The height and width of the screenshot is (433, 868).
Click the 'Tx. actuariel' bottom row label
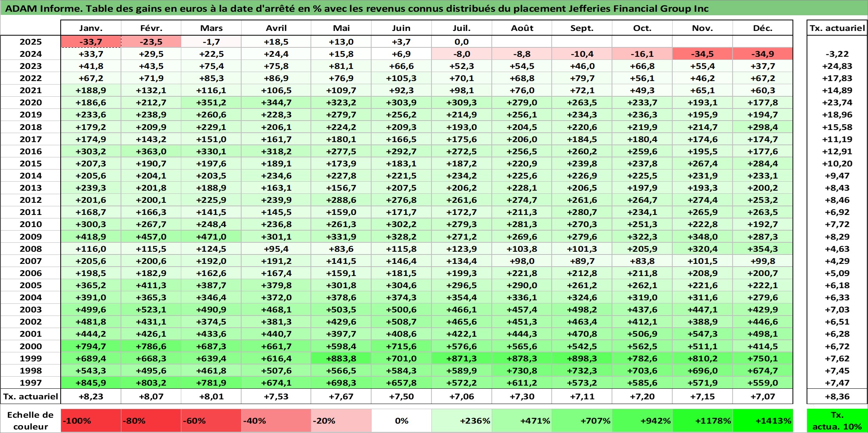point(31,396)
